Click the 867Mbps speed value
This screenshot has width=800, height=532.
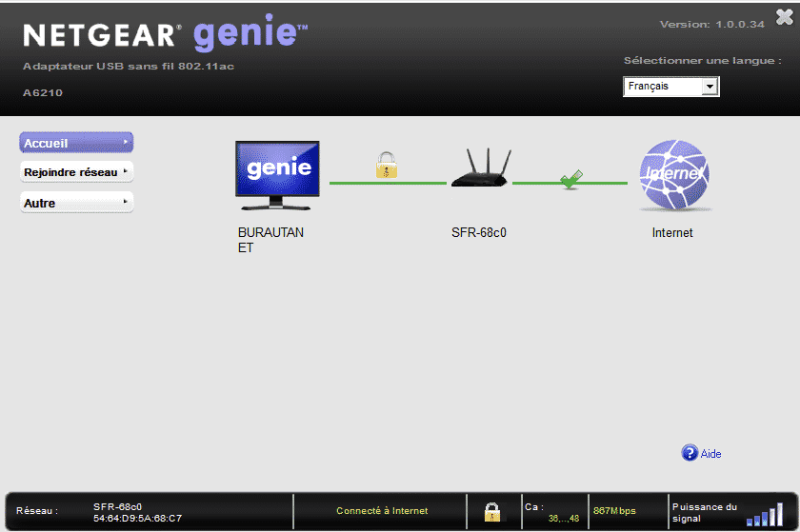point(614,510)
